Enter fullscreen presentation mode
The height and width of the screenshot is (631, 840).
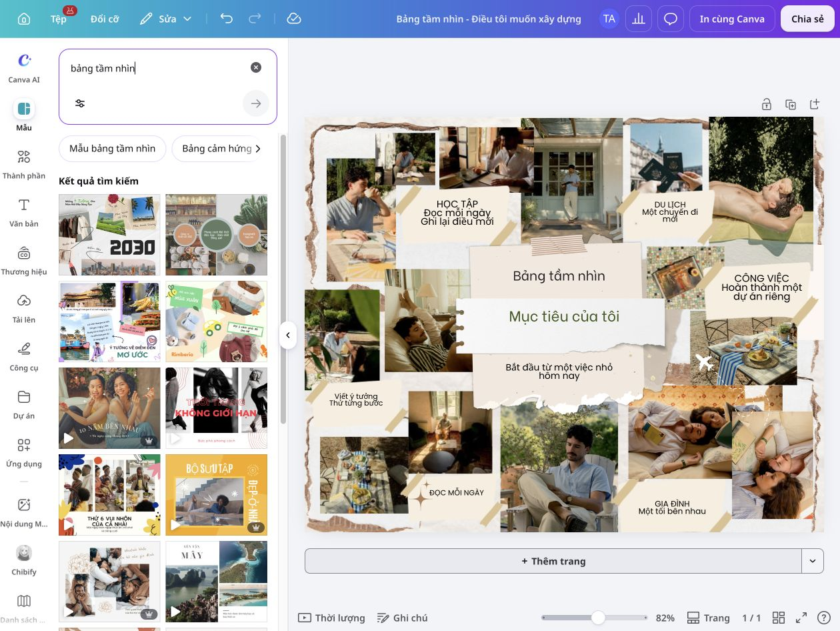pos(802,618)
